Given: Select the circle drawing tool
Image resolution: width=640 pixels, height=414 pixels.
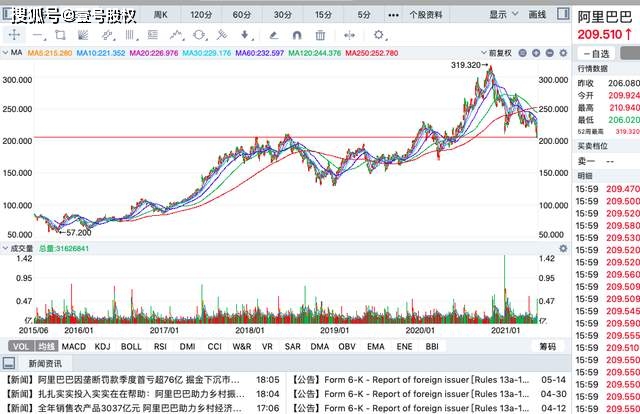Looking at the screenshot, I should point(199,35).
